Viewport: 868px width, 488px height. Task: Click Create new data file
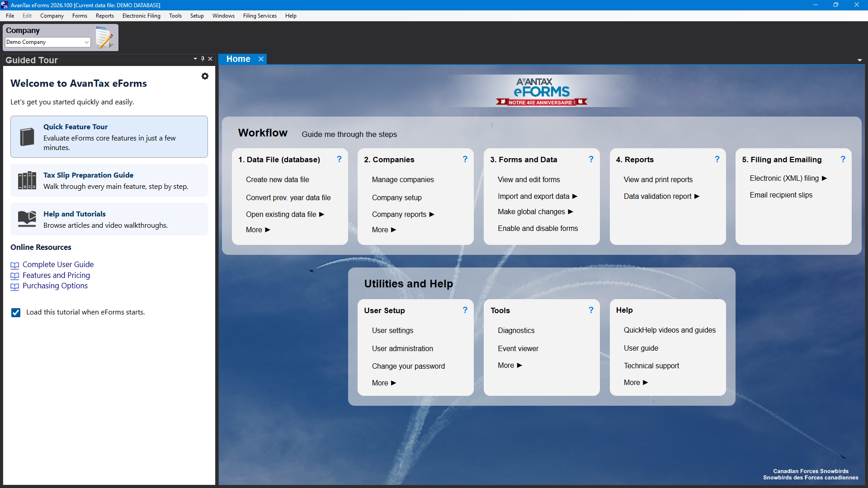(278, 179)
